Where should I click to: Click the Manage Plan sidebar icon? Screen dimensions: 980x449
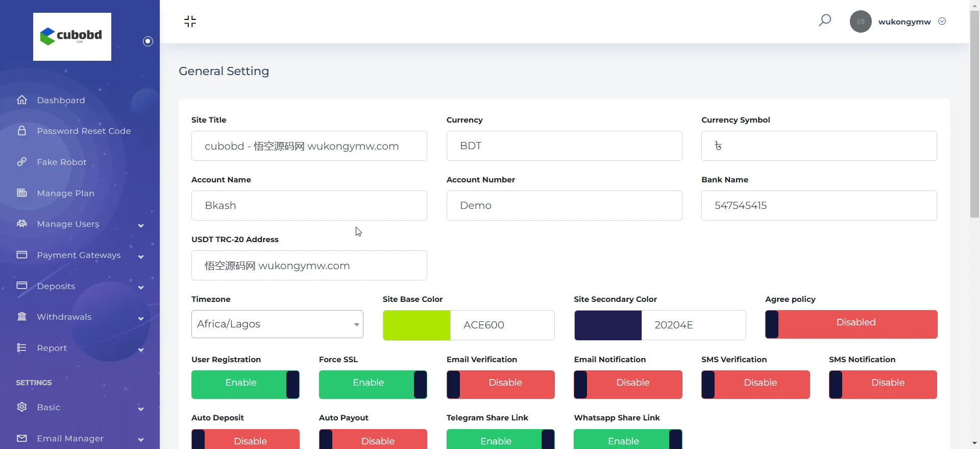(22, 193)
